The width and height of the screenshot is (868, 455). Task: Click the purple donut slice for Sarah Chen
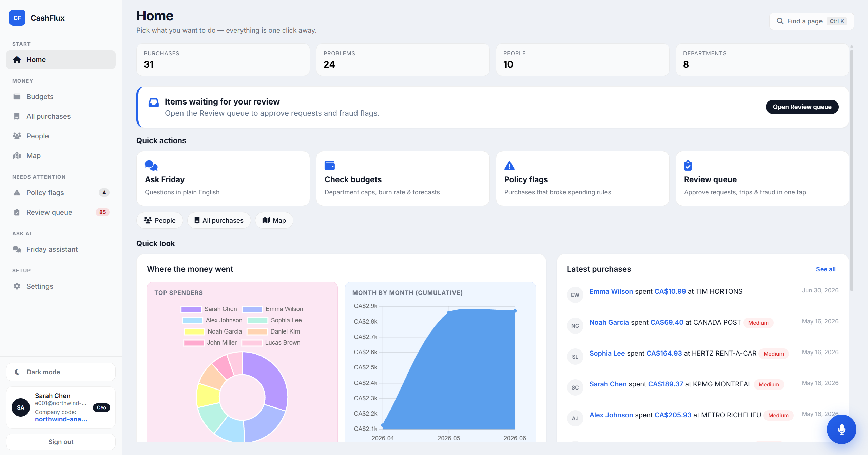tap(271, 377)
